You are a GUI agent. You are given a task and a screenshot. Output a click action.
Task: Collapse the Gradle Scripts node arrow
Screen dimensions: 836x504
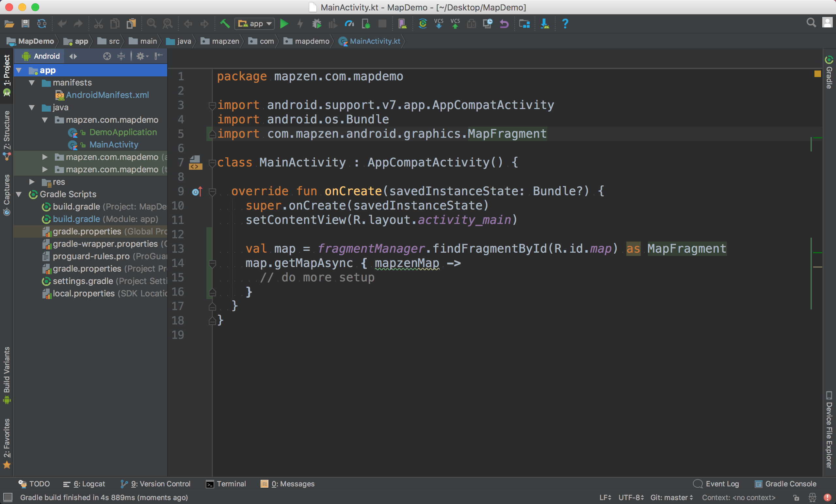click(x=19, y=194)
